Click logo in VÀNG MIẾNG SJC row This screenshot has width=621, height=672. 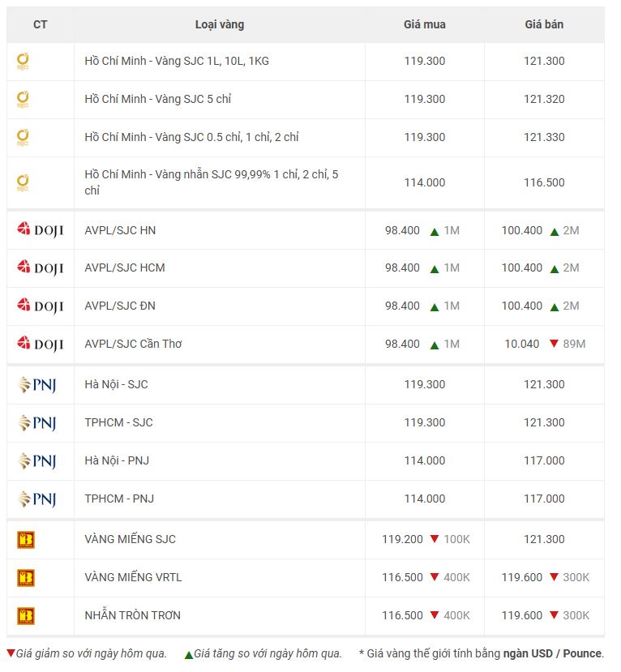(26, 540)
